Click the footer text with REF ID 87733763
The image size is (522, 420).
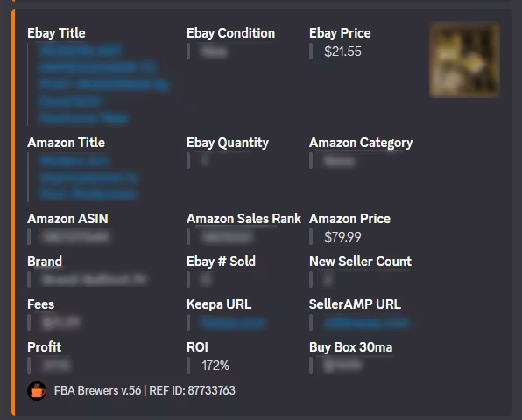145,390
